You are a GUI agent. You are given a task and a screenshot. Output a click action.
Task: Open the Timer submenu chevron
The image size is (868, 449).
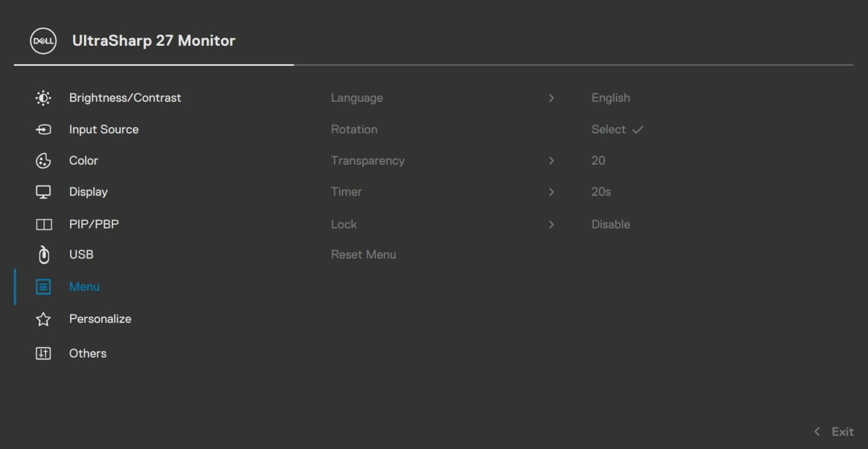point(552,192)
